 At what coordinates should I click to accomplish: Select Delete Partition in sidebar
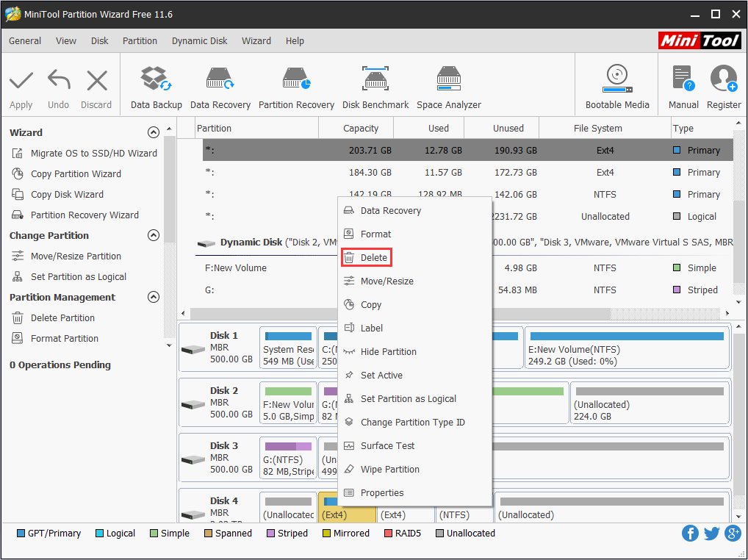tap(53, 317)
